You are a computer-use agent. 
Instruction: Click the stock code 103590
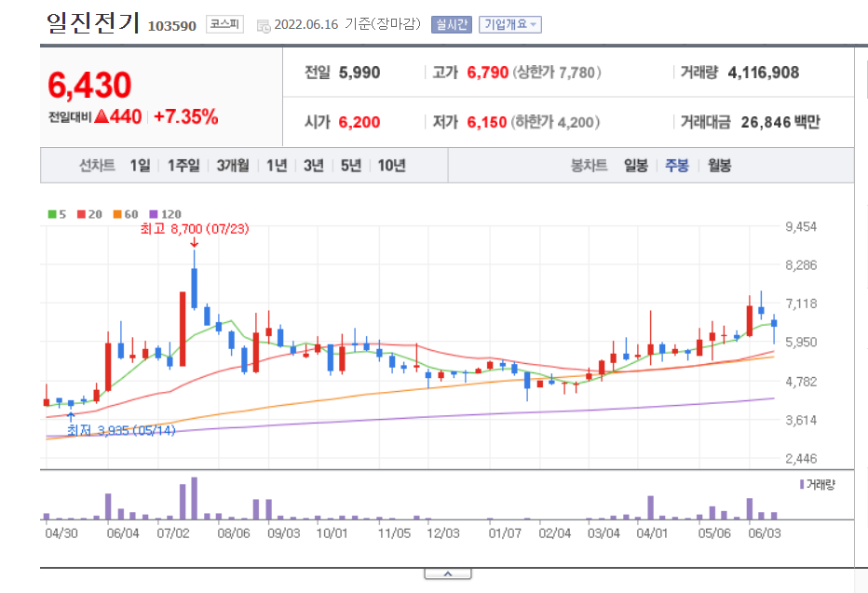[172, 26]
